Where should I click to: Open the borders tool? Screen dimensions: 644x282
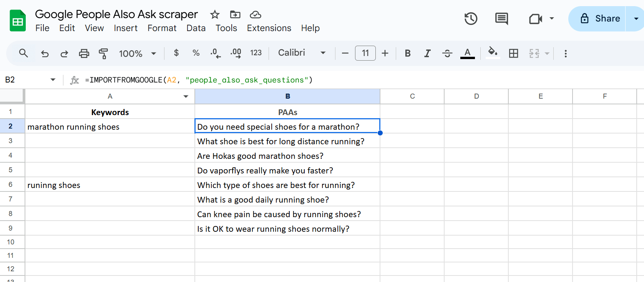pyautogui.click(x=513, y=53)
